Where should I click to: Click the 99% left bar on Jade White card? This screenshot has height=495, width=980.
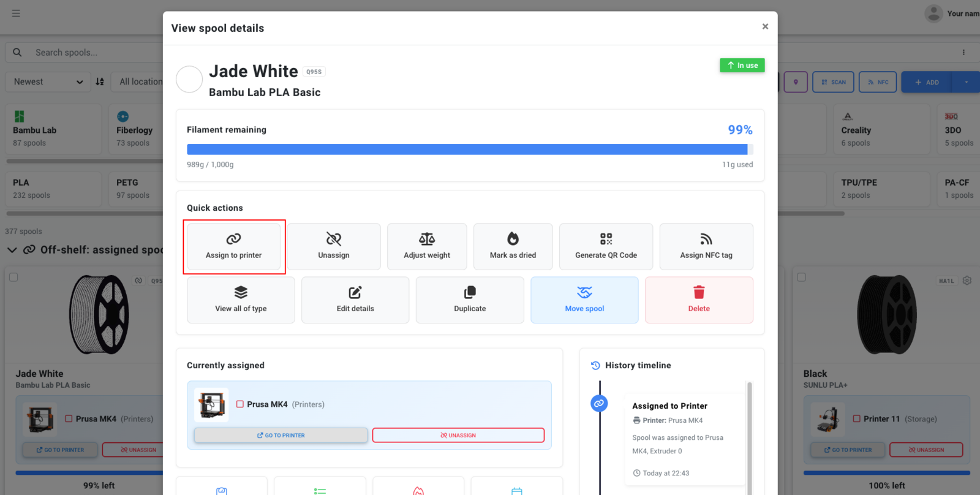[x=89, y=473]
